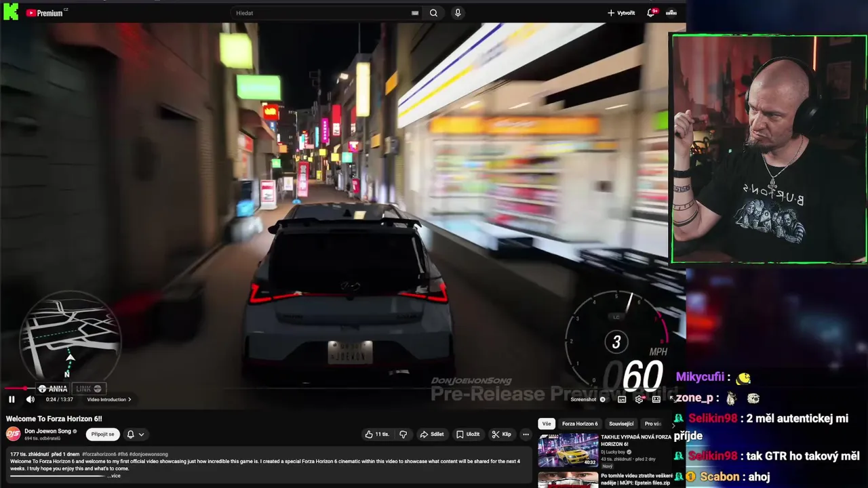
Task: Start voice search with the microphone icon
Action: [458, 13]
